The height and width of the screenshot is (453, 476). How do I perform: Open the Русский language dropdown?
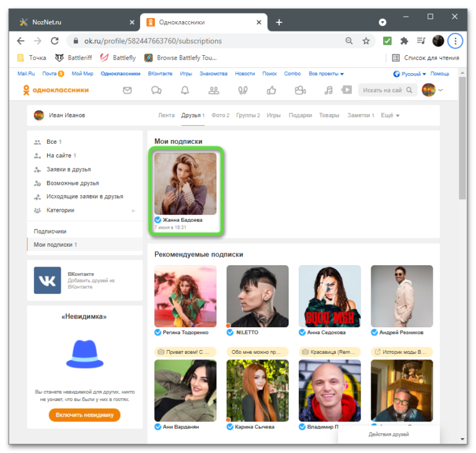point(410,74)
